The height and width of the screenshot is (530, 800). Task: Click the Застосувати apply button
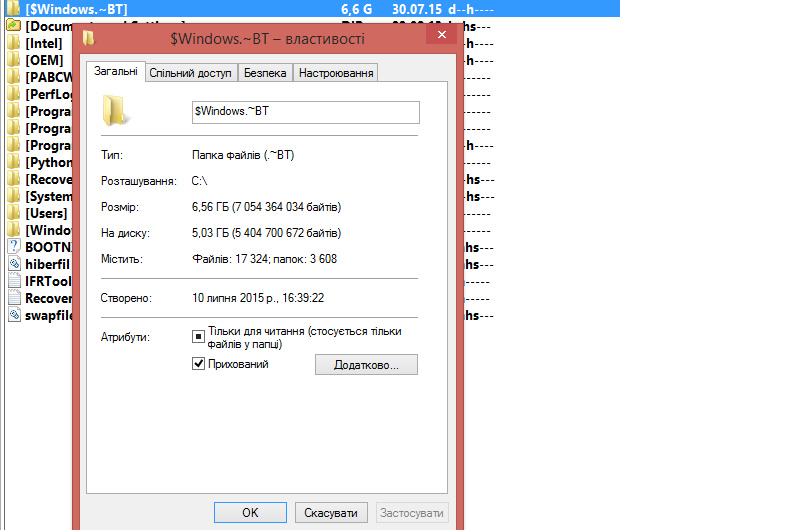coord(412,513)
